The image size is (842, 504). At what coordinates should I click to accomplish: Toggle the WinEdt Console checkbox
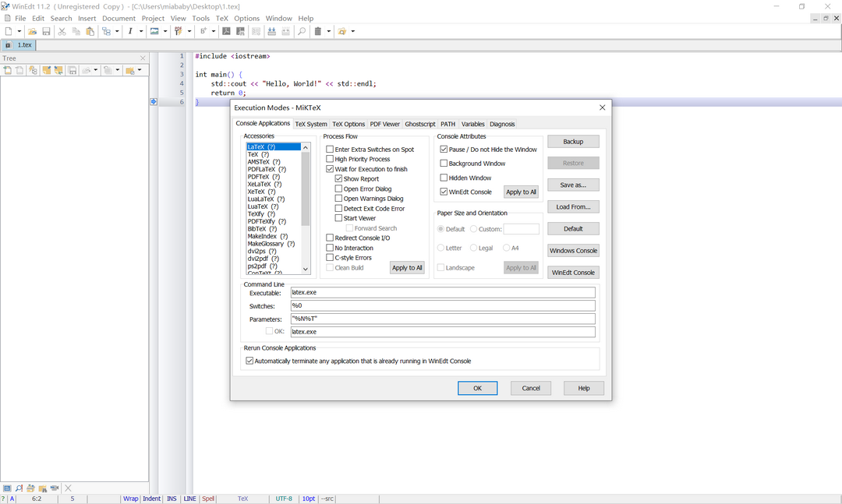tap(444, 192)
